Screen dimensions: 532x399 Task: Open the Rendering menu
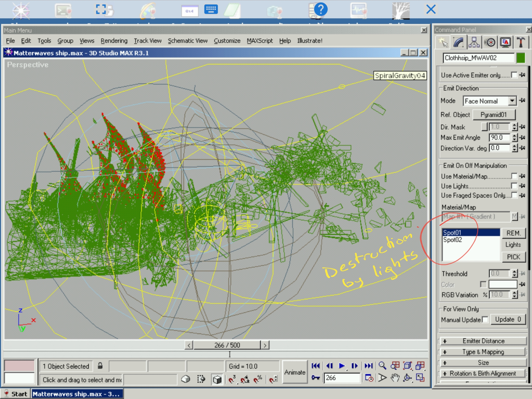[114, 41]
